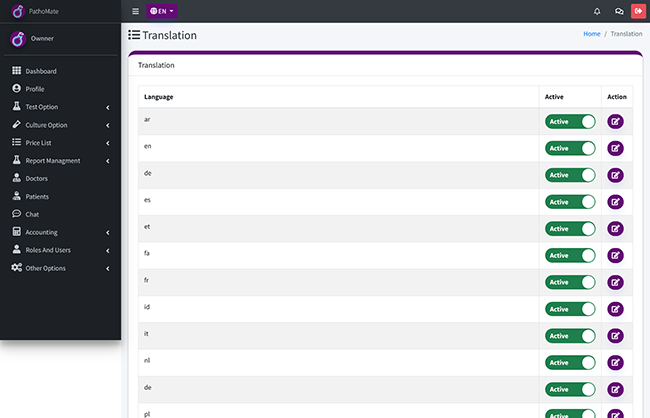Edit the fa translation
Screen dimensions: 650x418
tap(615, 255)
